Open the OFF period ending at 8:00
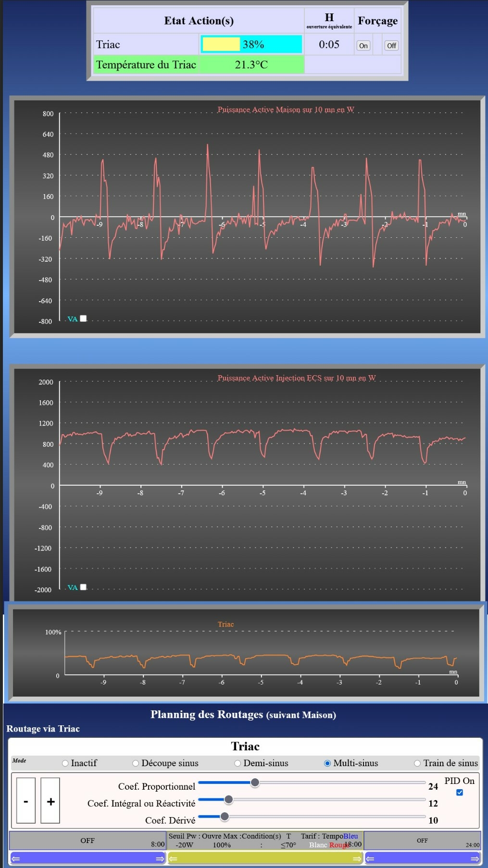Viewport: 488px width, 868px height. pyautogui.click(x=88, y=841)
